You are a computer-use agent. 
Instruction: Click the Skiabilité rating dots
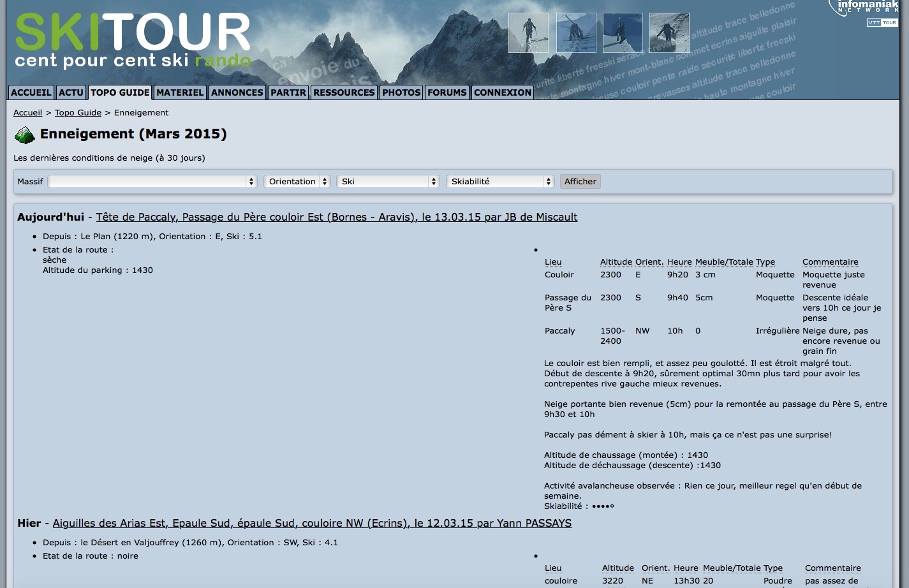[x=603, y=506]
